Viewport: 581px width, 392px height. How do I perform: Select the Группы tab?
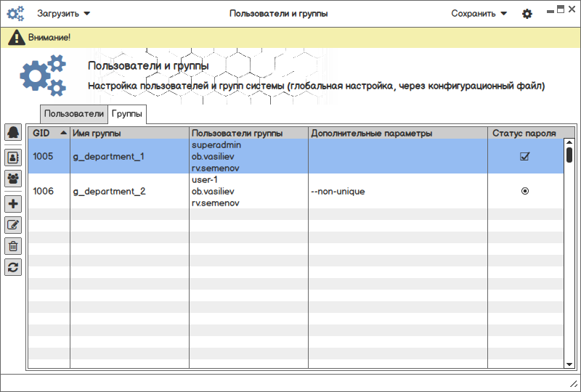tap(127, 114)
